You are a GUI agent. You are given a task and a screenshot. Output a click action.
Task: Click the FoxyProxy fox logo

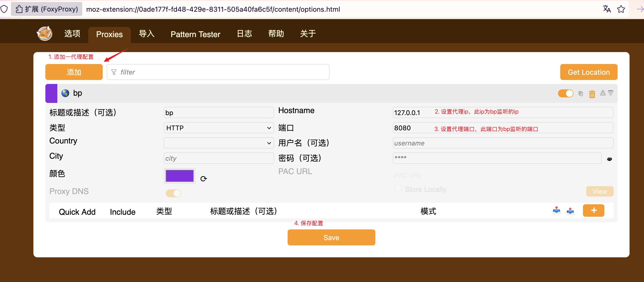coord(45,33)
